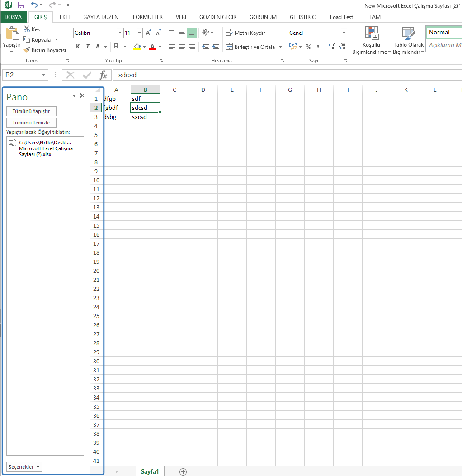The image size is (462, 476).
Task: Open the DOSYA tab
Action: [x=13, y=17]
